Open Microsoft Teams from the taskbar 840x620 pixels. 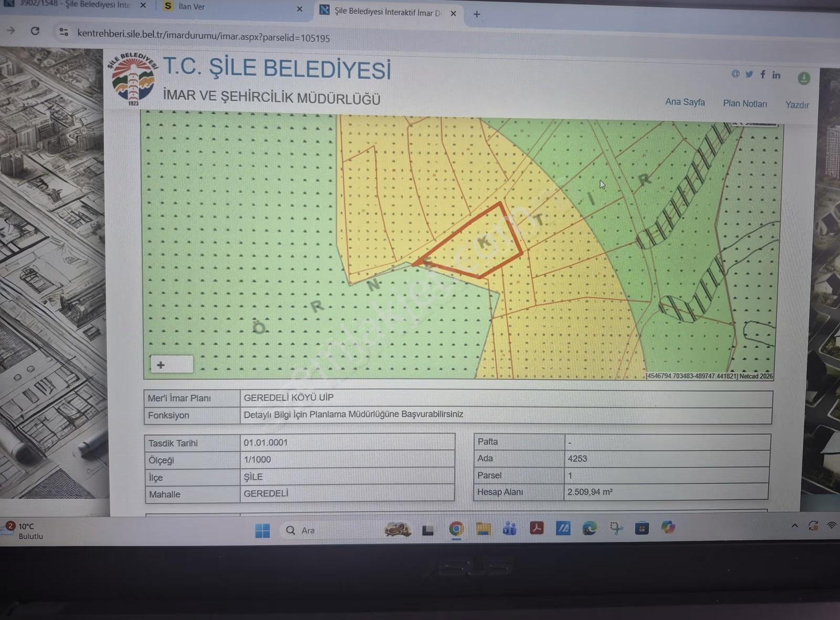510,528
